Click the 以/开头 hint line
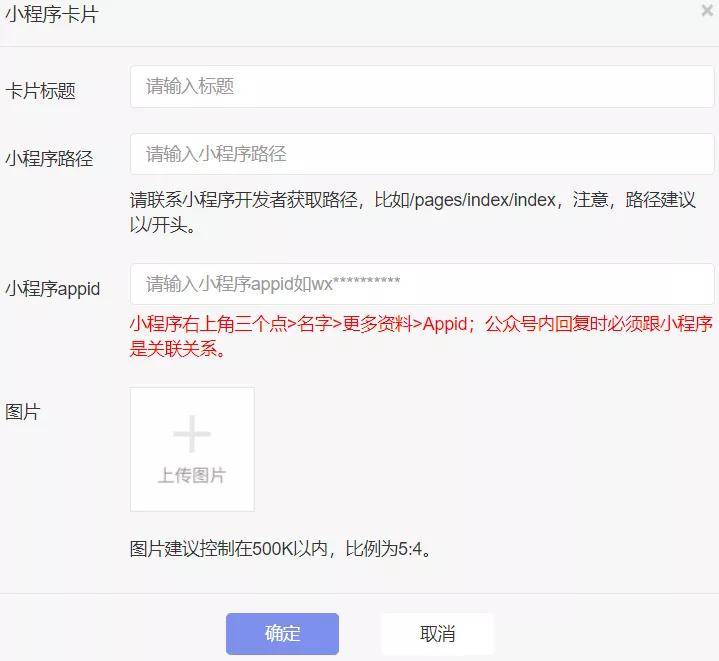This screenshot has height=661, width=719. point(162,225)
